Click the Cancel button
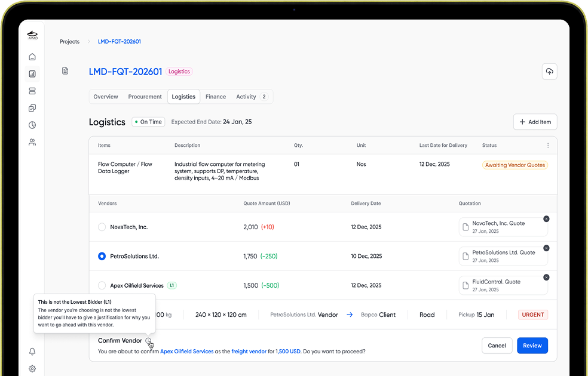Viewport: 588px width, 376px height. pos(497,346)
